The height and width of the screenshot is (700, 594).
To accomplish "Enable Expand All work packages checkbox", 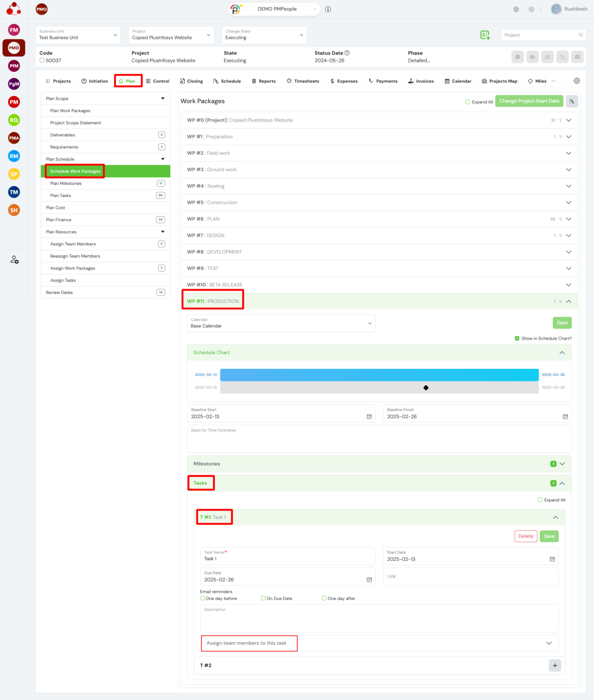I will (467, 102).
